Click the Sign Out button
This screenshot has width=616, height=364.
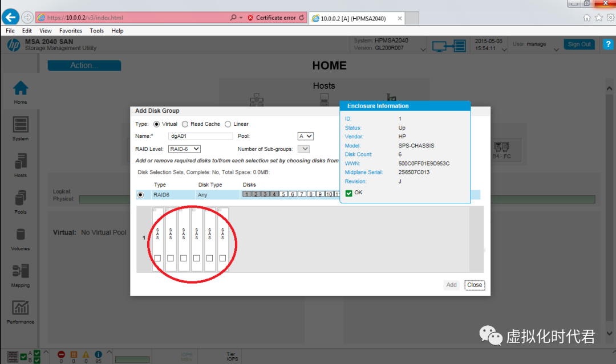(579, 44)
